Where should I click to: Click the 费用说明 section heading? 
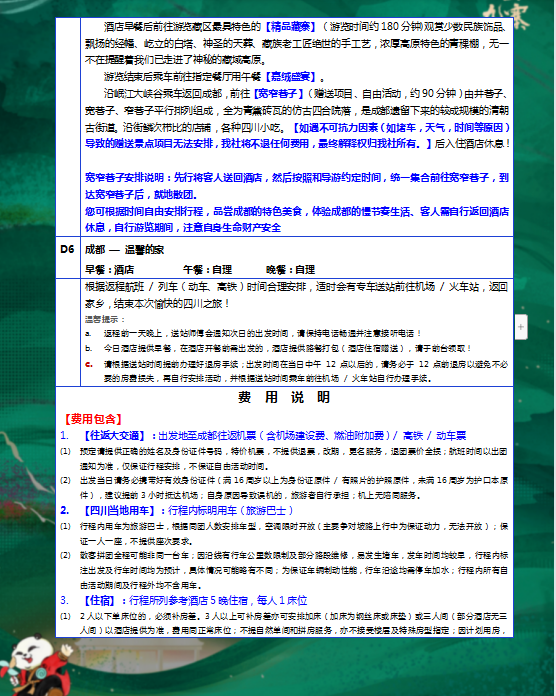click(284, 397)
